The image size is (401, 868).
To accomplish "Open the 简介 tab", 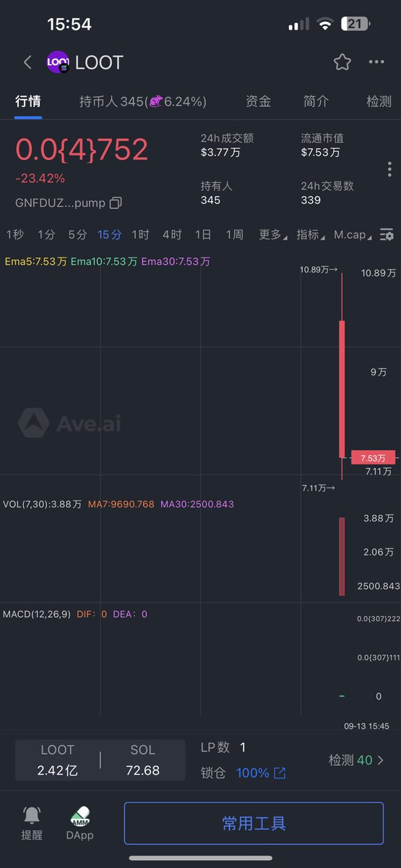I will (x=316, y=101).
